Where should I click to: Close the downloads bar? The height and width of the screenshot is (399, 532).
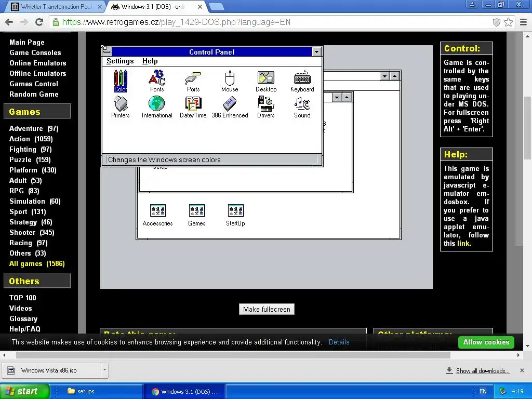pyautogui.click(x=522, y=370)
